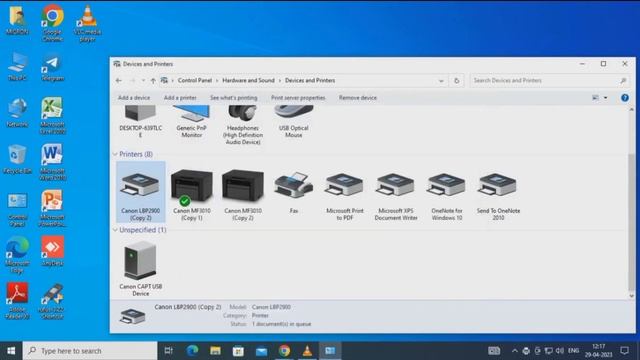
Task: Select the DESKTOP computer device icon
Action: click(140, 121)
